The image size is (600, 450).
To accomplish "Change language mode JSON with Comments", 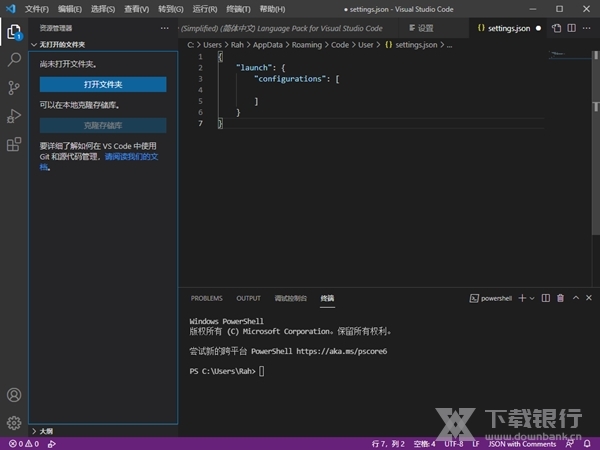I will coord(522,444).
